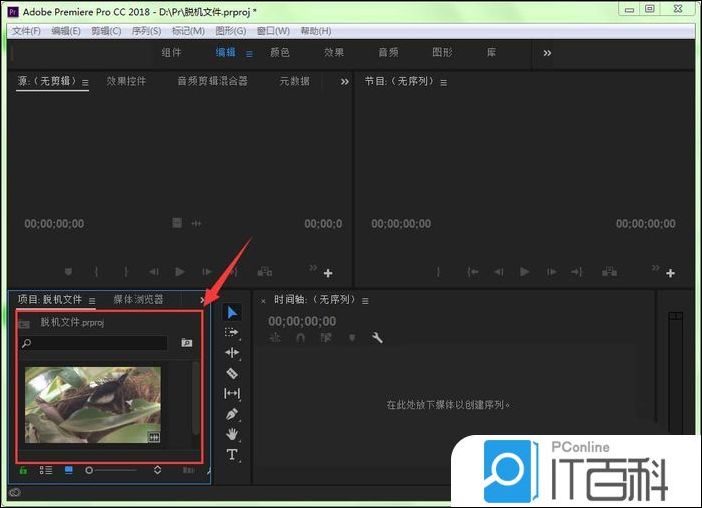Open the 效果 workspace
The image size is (702, 508).
(x=334, y=53)
